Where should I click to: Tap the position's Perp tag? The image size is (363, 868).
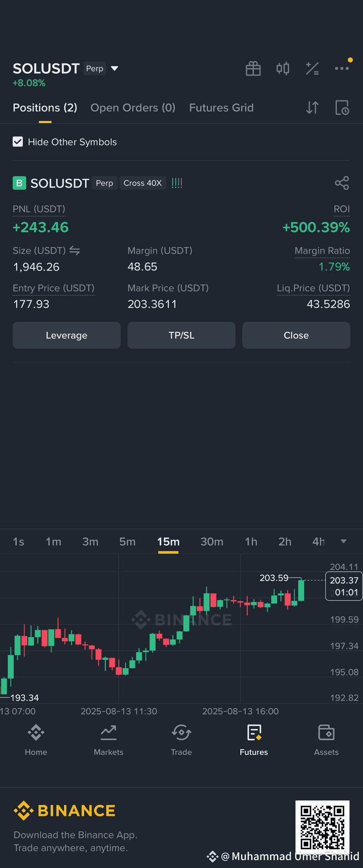pyautogui.click(x=104, y=183)
